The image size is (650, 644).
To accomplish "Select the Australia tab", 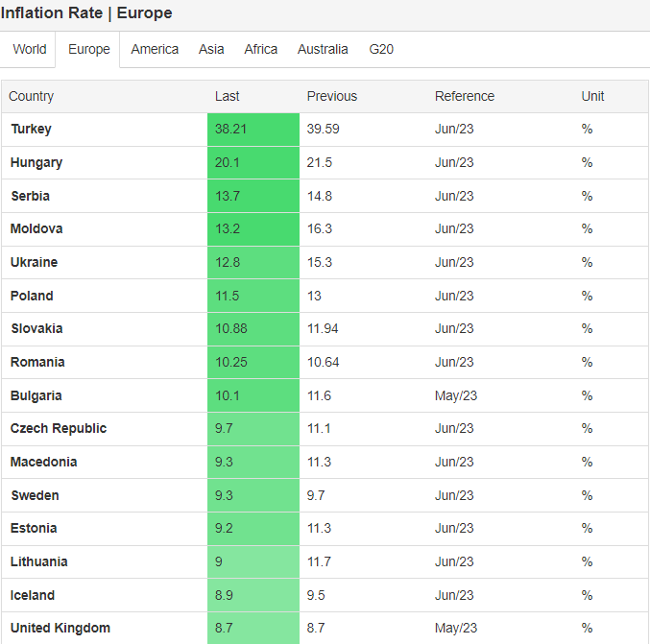I will (x=323, y=49).
